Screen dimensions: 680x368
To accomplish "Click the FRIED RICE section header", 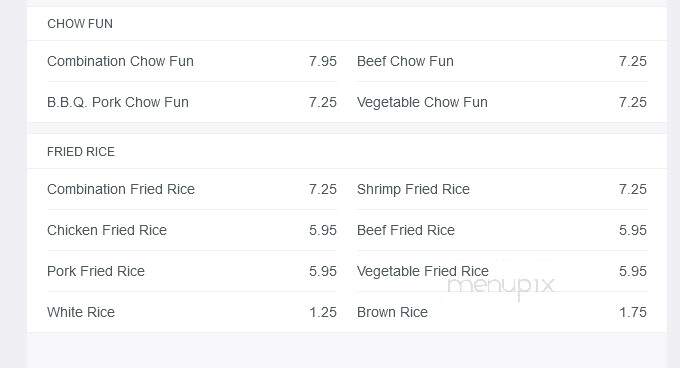I will tap(81, 152).
